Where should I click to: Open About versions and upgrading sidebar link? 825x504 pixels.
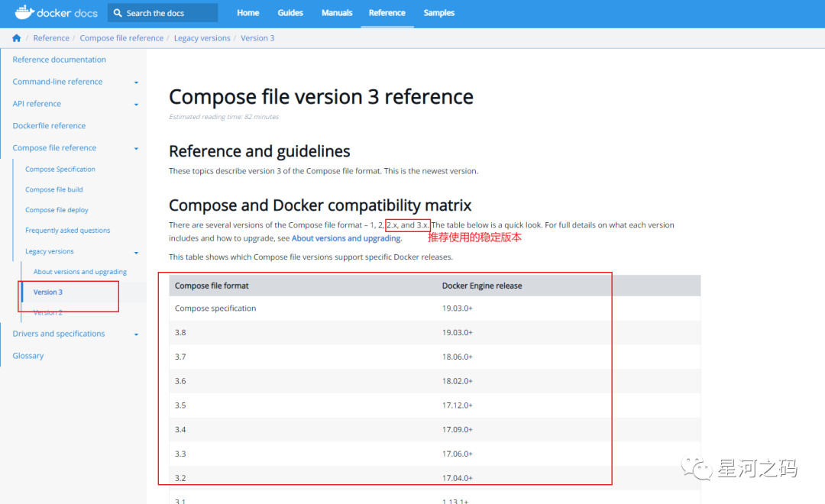80,271
